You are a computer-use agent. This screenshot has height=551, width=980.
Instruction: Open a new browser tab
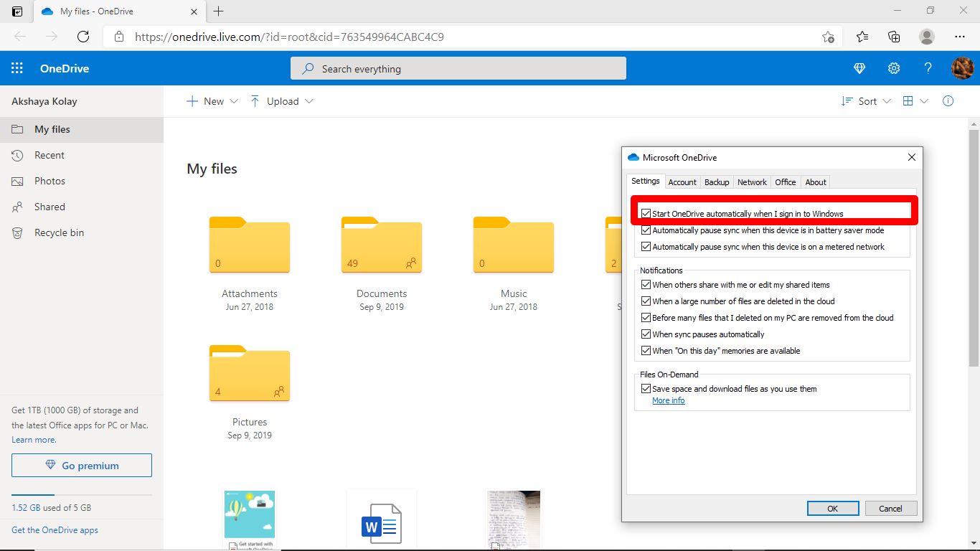219,11
